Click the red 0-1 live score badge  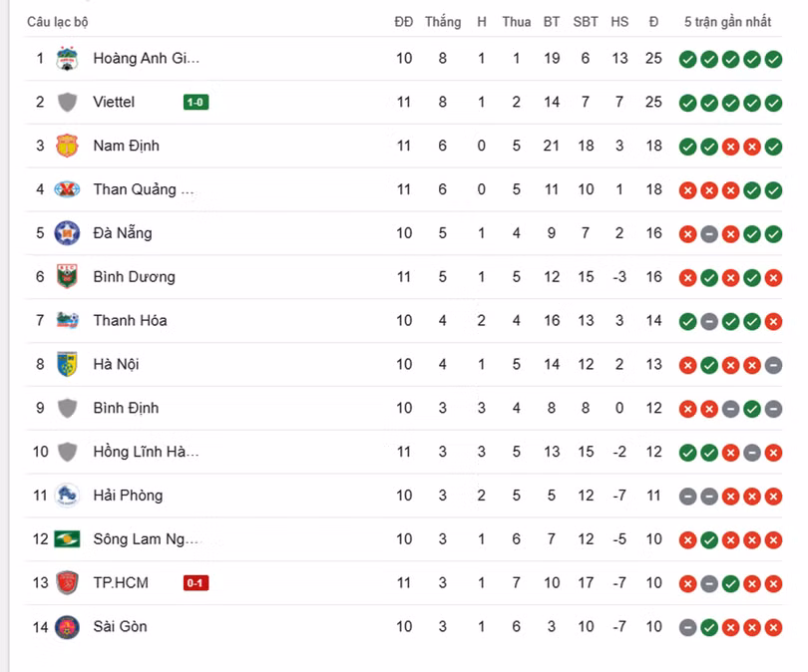click(x=196, y=583)
